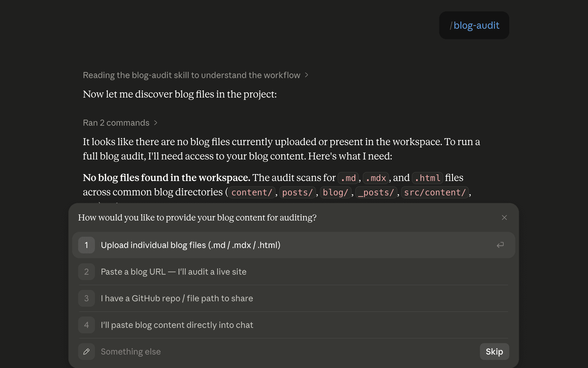Viewport: 588px width, 368px height.
Task: Click the 'src/content/' code tag
Action: click(x=435, y=192)
